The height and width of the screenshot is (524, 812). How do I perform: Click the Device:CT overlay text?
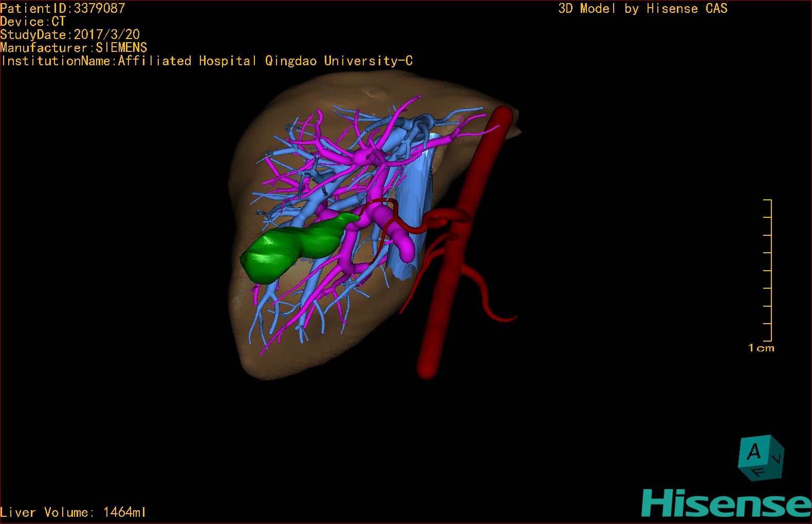(33, 22)
